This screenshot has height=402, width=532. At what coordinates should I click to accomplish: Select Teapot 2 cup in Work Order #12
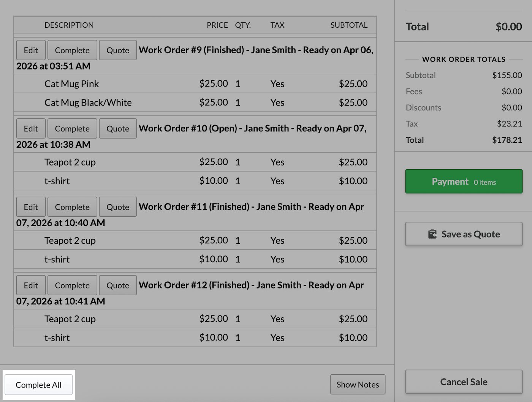tap(195, 319)
